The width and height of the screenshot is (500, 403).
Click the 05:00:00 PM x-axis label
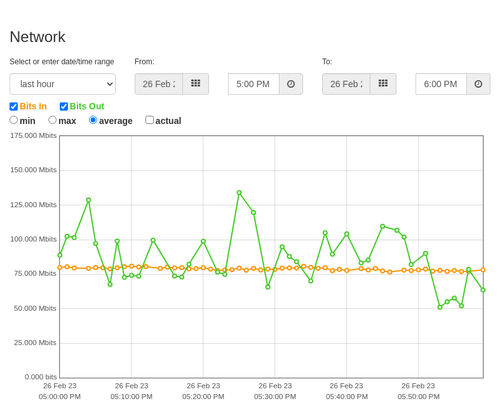[x=60, y=397]
